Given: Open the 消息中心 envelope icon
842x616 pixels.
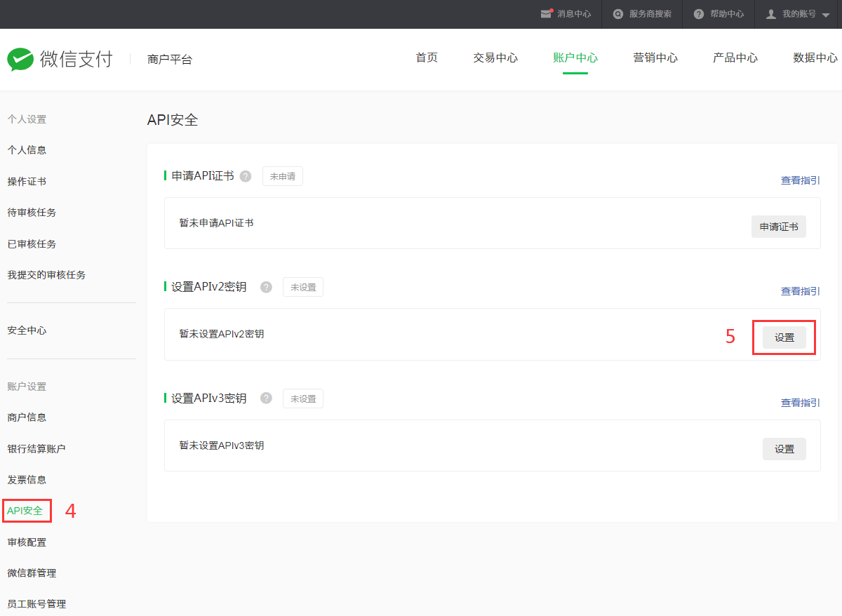Looking at the screenshot, I should [547, 14].
